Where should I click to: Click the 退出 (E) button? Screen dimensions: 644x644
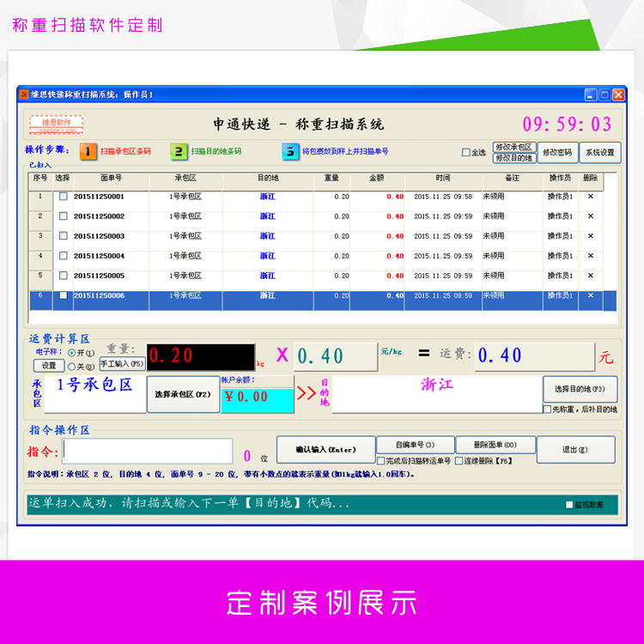click(x=575, y=450)
